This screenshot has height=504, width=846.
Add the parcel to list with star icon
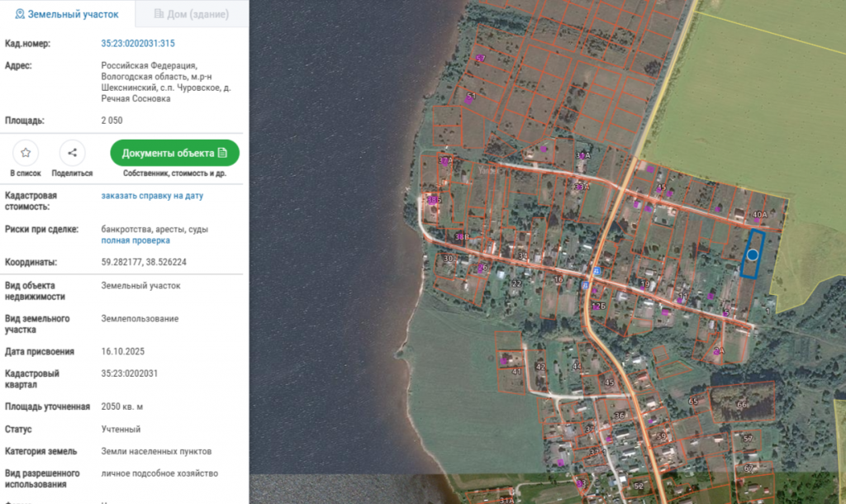coord(26,153)
